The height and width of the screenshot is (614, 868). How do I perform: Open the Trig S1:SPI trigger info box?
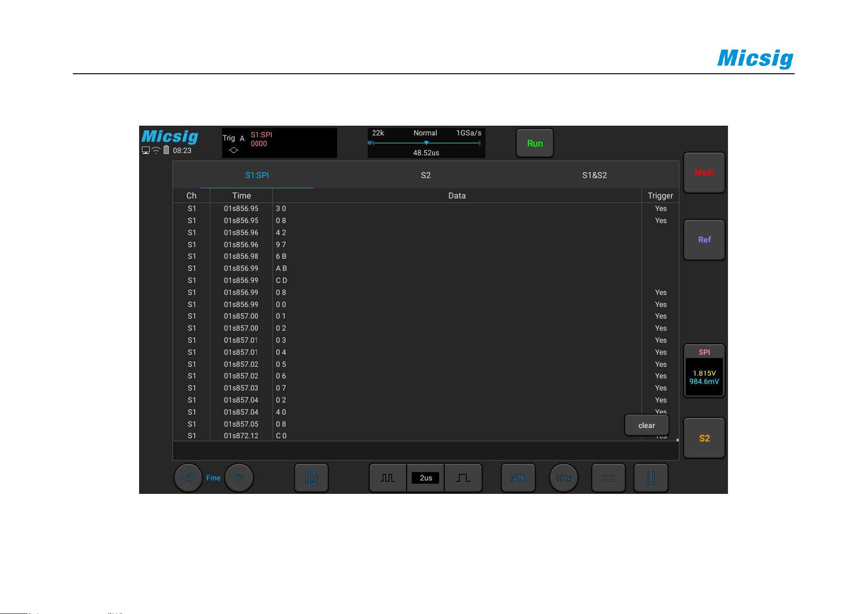click(x=279, y=143)
